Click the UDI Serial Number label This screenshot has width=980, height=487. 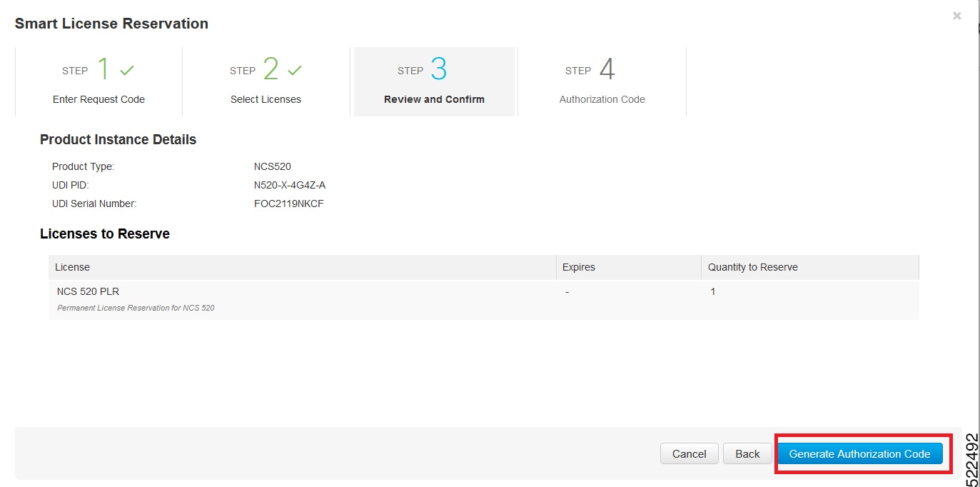coord(94,204)
